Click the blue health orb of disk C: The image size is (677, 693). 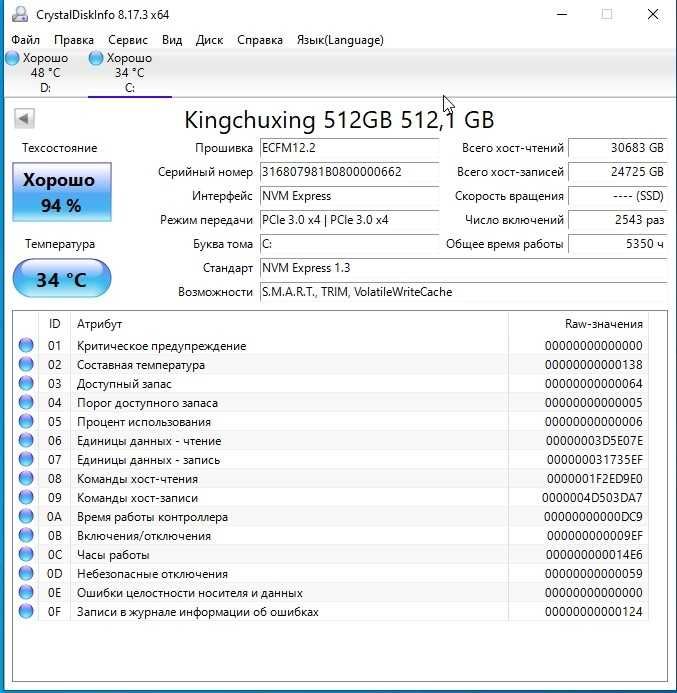pyautogui.click(x=95, y=58)
